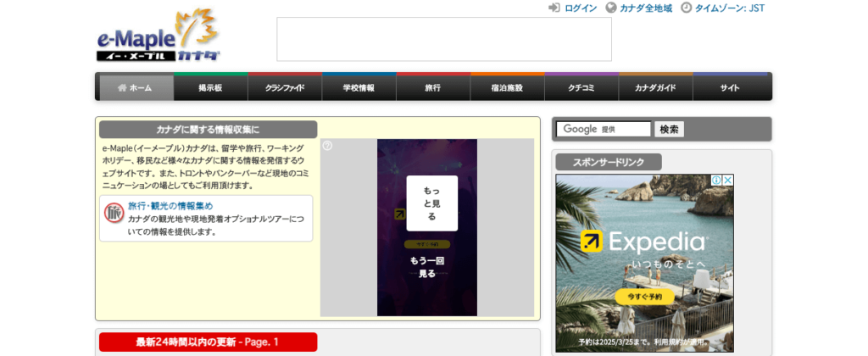
Task: Click the Expedia seaside ad image
Action: tap(645, 263)
